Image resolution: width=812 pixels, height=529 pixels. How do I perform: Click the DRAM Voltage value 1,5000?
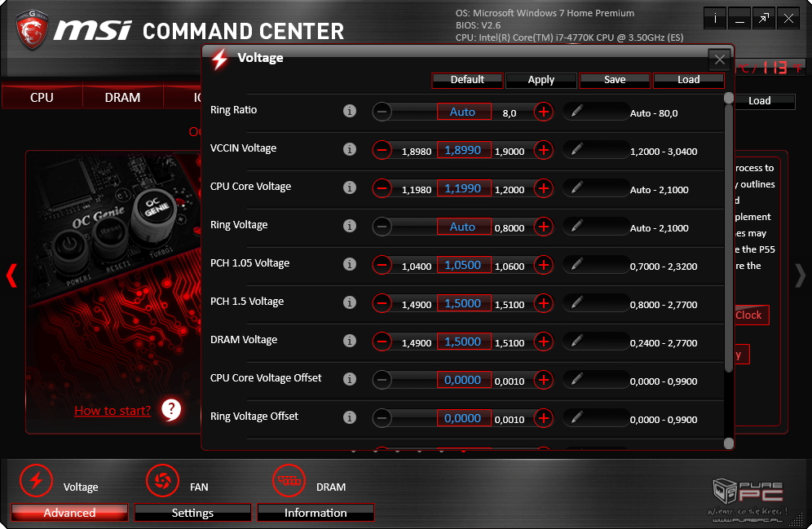(464, 342)
